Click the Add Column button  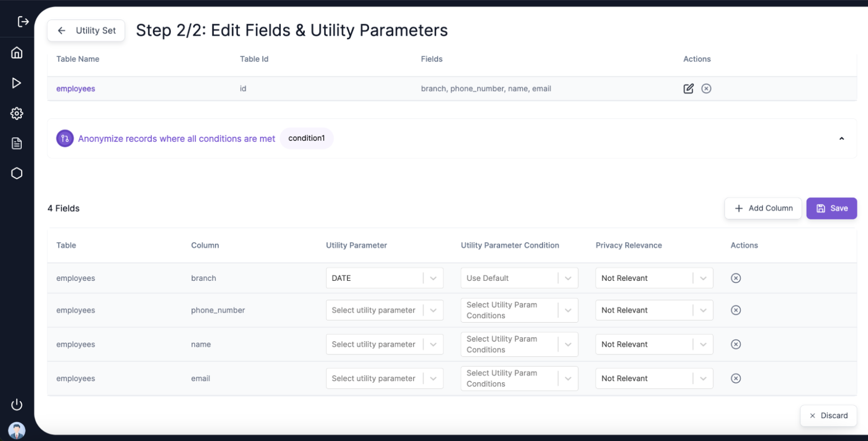pyautogui.click(x=763, y=208)
